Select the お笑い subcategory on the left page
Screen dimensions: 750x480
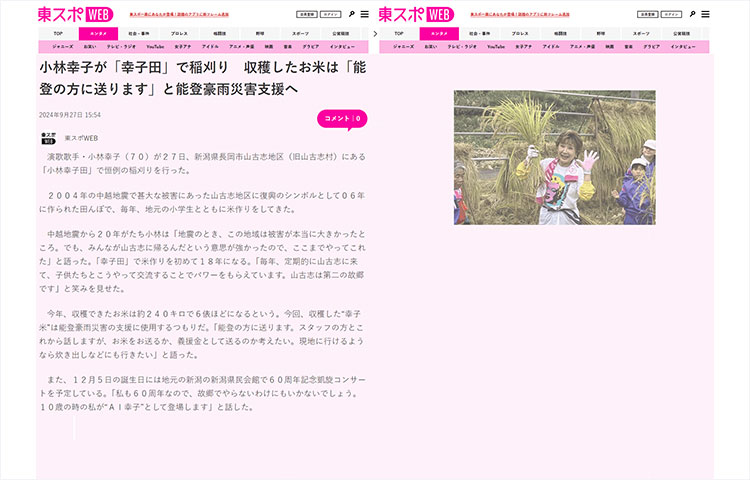point(90,47)
